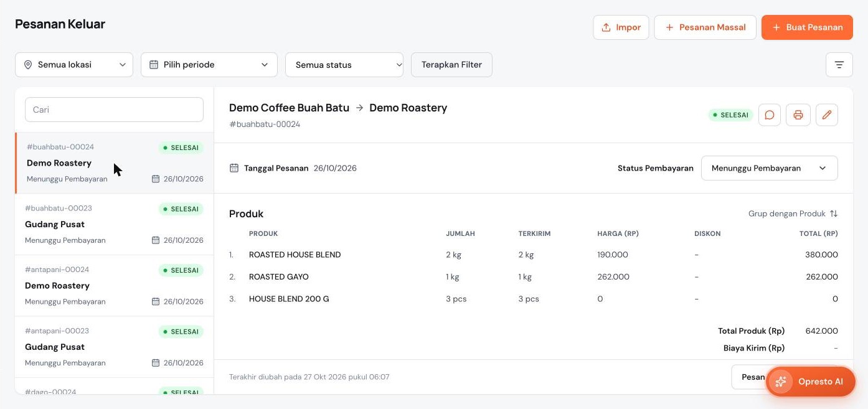Edit the order using pencil icon
Screen dimensions: 868x409
(x=827, y=115)
